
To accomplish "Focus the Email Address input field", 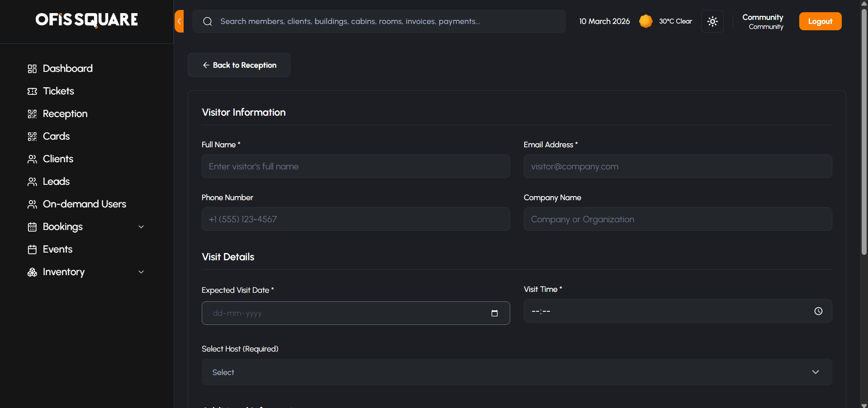I will pos(678,166).
